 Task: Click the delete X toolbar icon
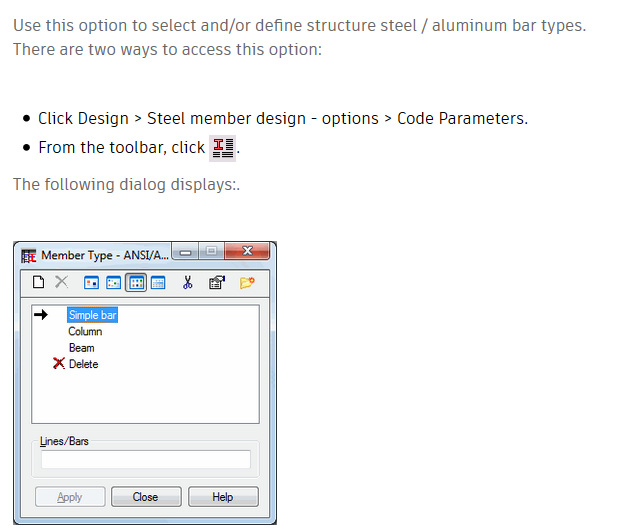(60, 283)
